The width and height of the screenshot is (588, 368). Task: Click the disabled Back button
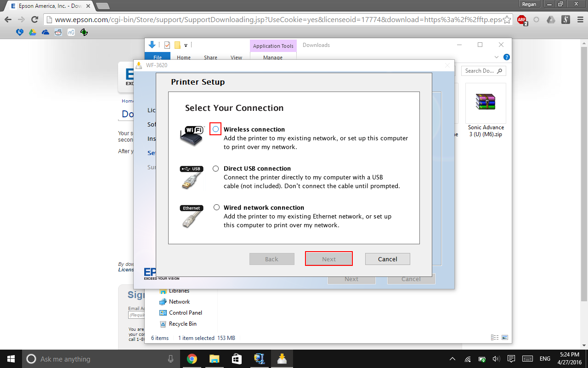tap(272, 259)
